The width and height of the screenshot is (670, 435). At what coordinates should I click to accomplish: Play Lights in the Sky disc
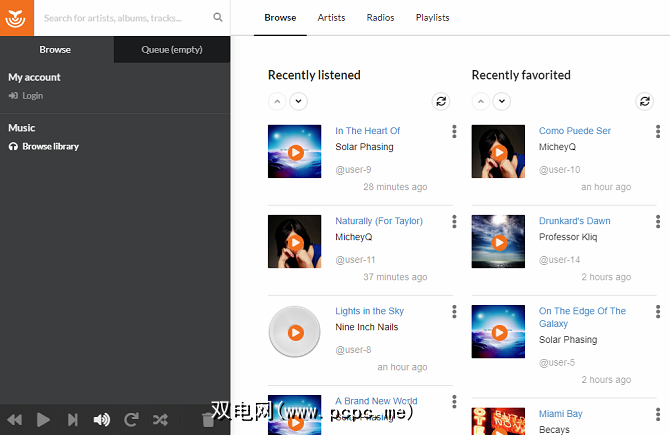click(x=296, y=333)
